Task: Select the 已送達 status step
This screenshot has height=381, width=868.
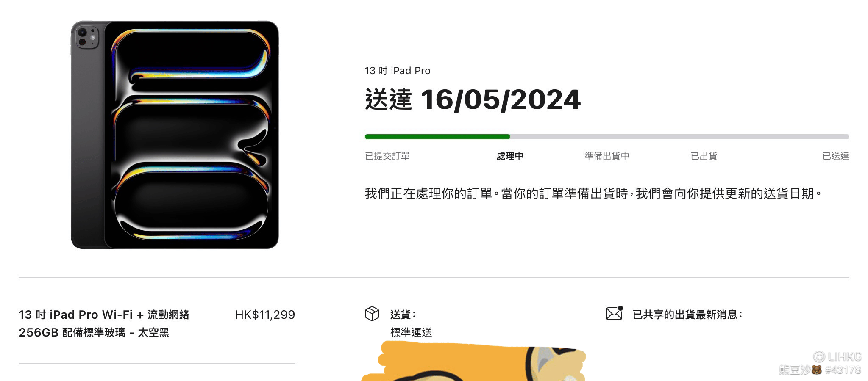Action: (836, 156)
